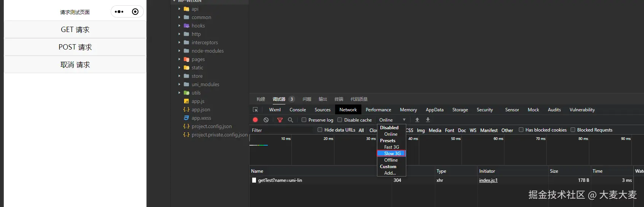
Task: Choose Online in throttling menu
Action: [x=391, y=134]
